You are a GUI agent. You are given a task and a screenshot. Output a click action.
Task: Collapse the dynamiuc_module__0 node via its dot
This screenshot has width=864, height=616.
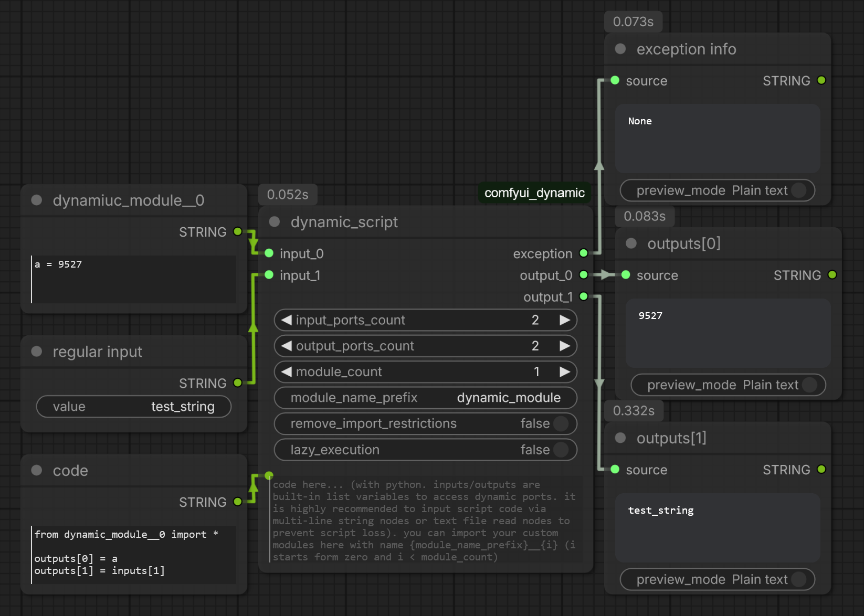(x=37, y=200)
